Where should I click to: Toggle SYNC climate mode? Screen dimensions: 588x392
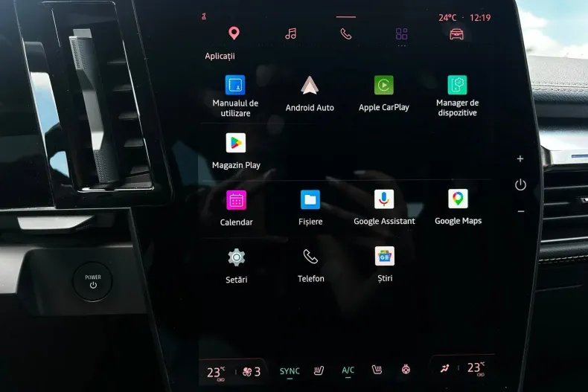(x=290, y=371)
